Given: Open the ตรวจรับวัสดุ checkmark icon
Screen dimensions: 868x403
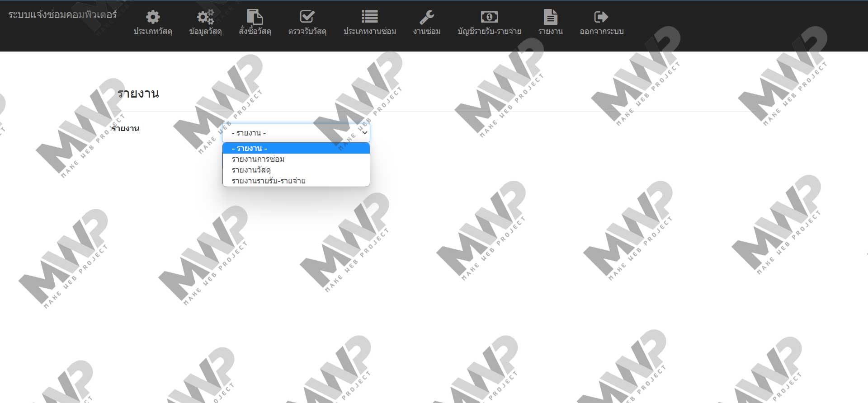Looking at the screenshot, I should [x=307, y=17].
